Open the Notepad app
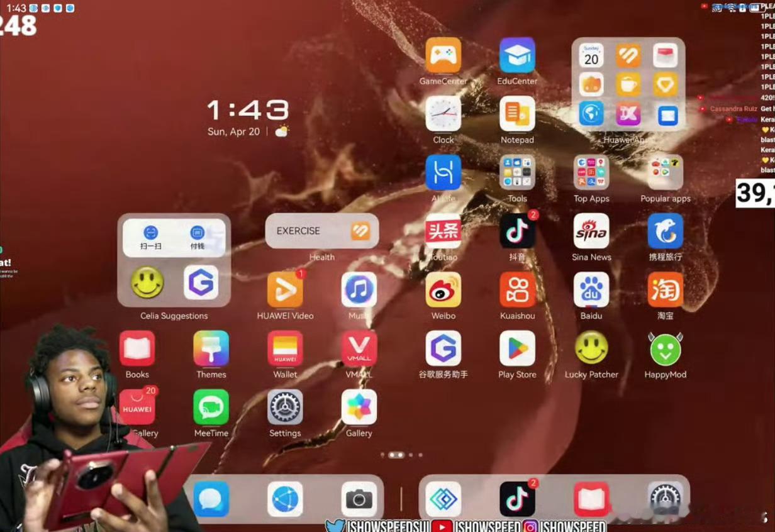775x532 pixels. click(517, 114)
